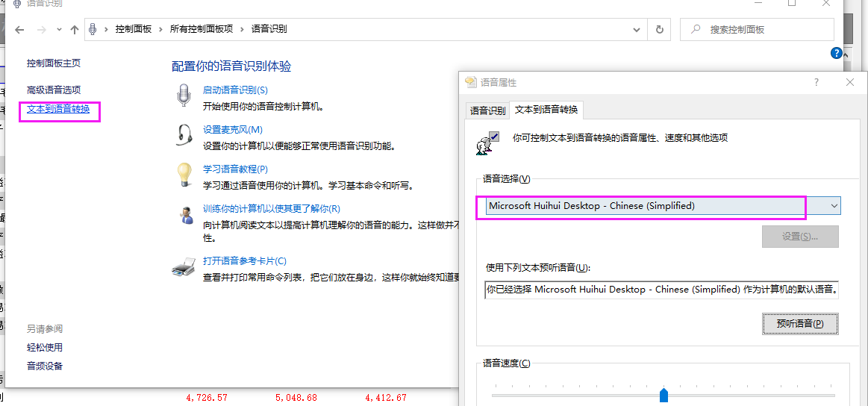This screenshot has height=406, width=868.
Task: Select 文本到语音转换 tab in 语音属性 dialog
Action: point(546,110)
